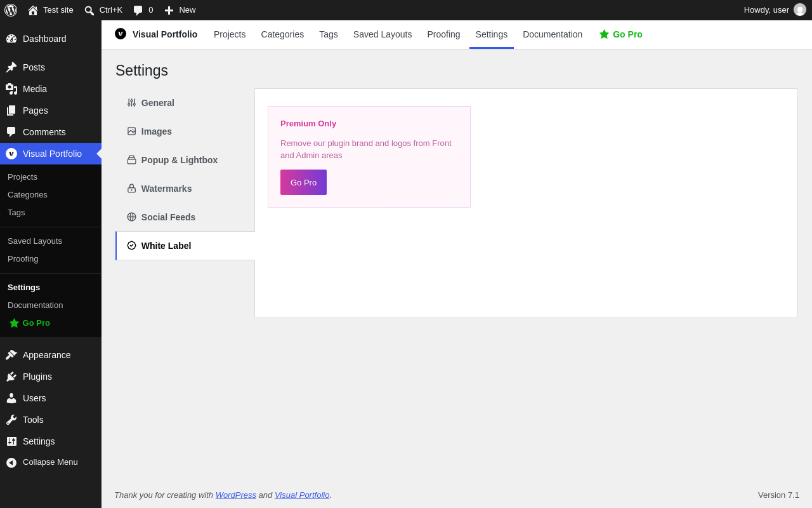This screenshot has height=508, width=812.
Task: Click the Version 7.1 footer text
Action: click(x=778, y=495)
